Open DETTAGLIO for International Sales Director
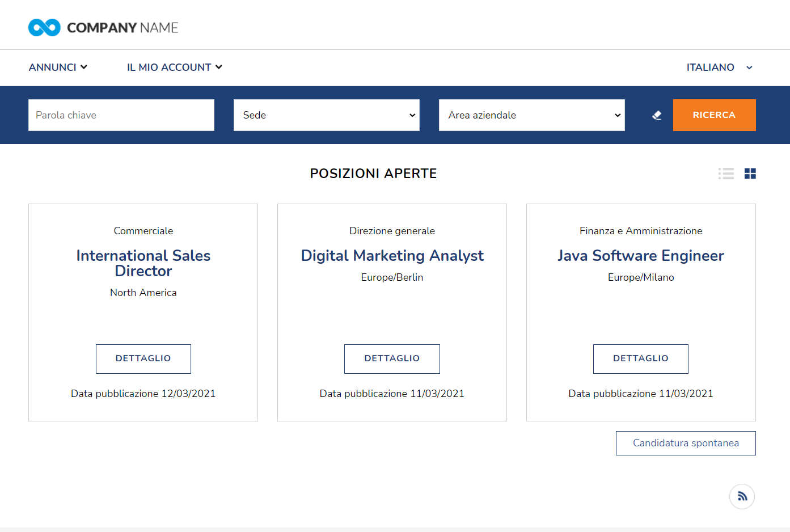 (x=143, y=358)
